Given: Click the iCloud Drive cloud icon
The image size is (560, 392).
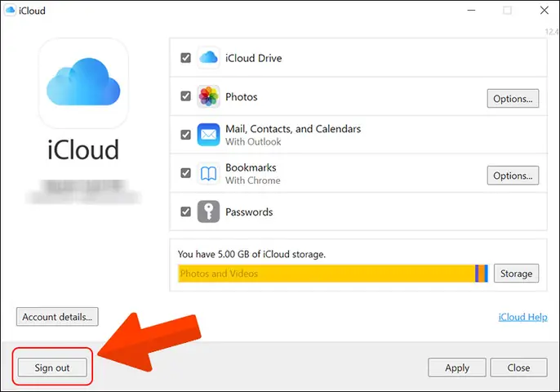Looking at the screenshot, I should click(x=208, y=57).
